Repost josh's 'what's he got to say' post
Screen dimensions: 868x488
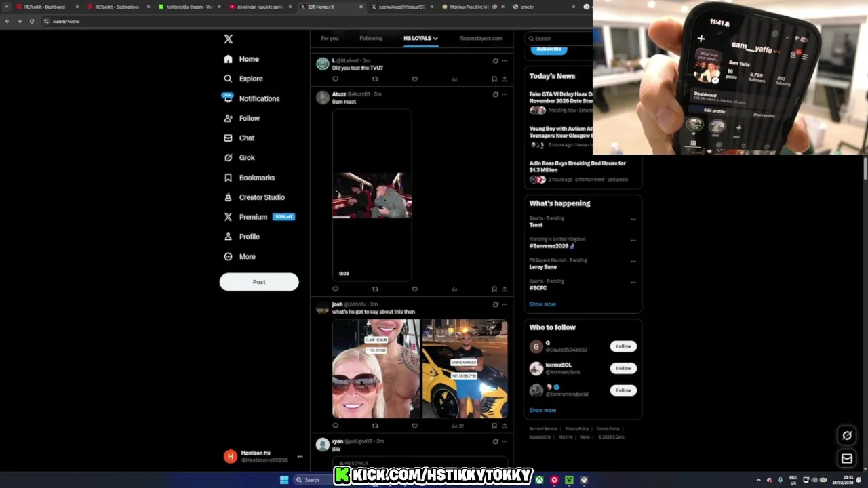point(375,426)
